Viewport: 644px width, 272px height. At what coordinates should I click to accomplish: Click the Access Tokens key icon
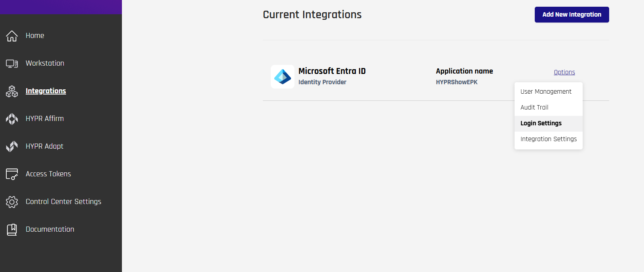(x=12, y=174)
